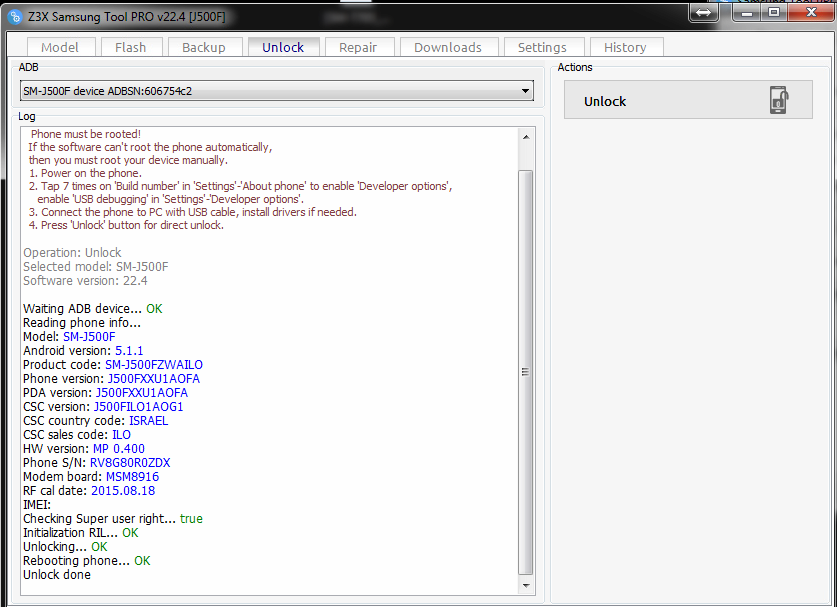Click the SM-J500F device ADBSN combo box

tap(277, 91)
